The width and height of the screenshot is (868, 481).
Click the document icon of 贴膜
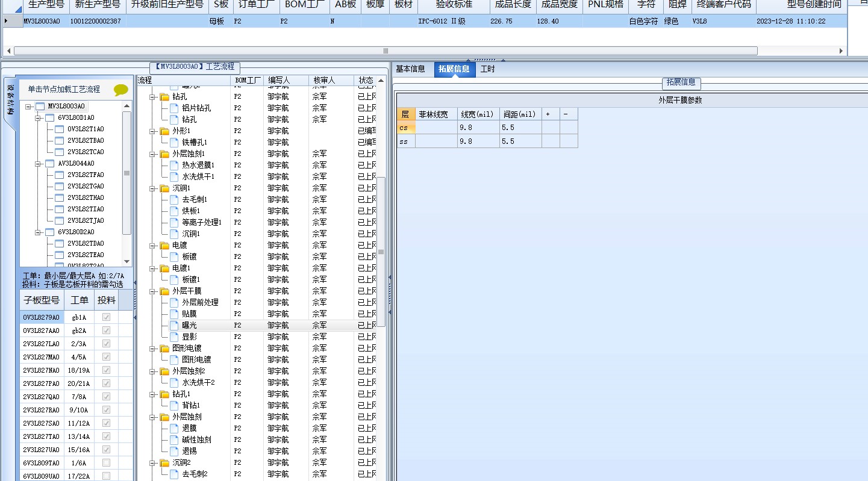[174, 314]
